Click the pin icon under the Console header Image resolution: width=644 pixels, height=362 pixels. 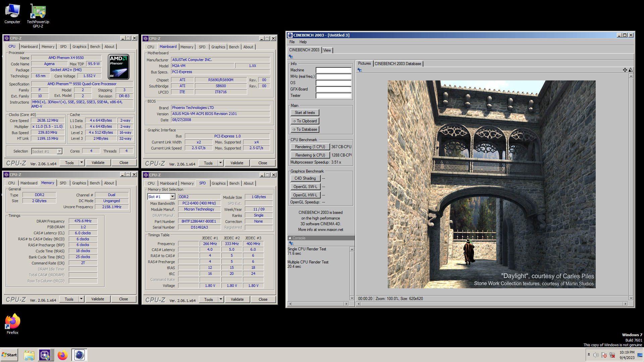(291, 243)
